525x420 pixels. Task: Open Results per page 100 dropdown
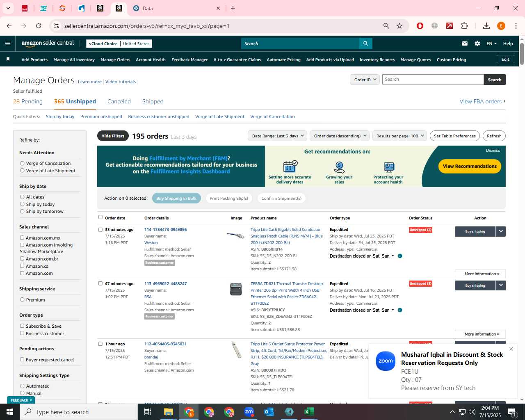(399, 136)
